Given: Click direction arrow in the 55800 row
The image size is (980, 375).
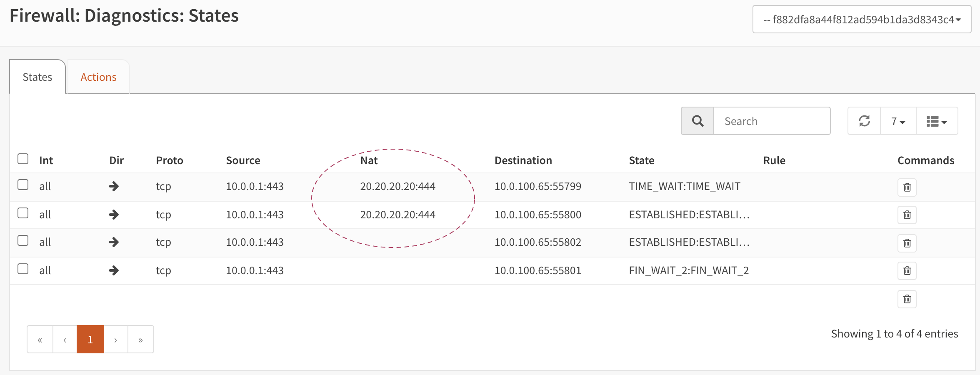Looking at the screenshot, I should click(x=114, y=215).
